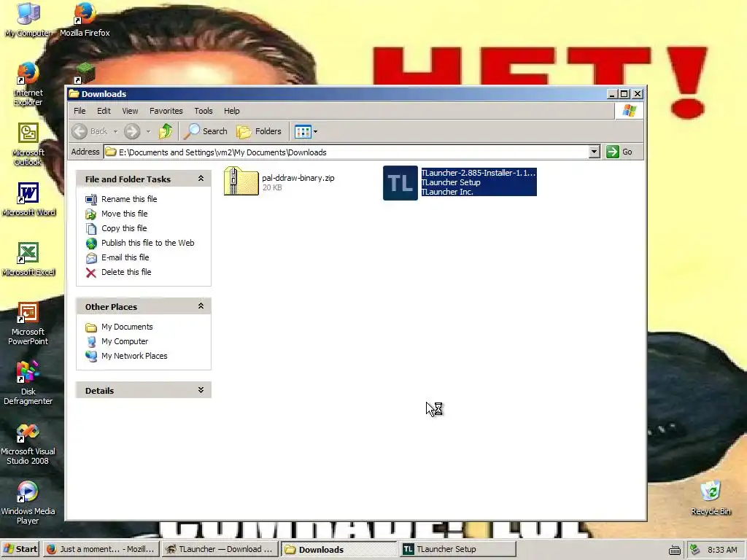This screenshot has width=747, height=560.
Task: Open the Address bar dropdown arrow
Action: pyautogui.click(x=594, y=152)
